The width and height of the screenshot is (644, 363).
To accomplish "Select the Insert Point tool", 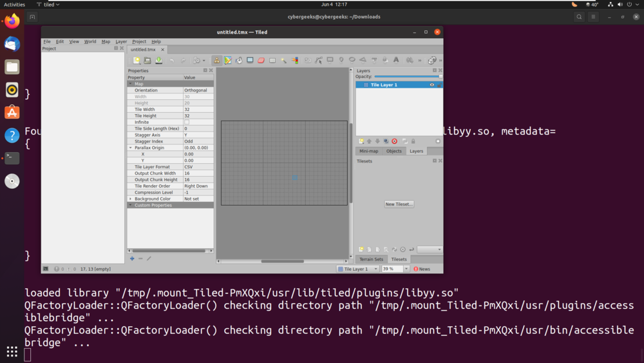I will pyautogui.click(x=341, y=61).
